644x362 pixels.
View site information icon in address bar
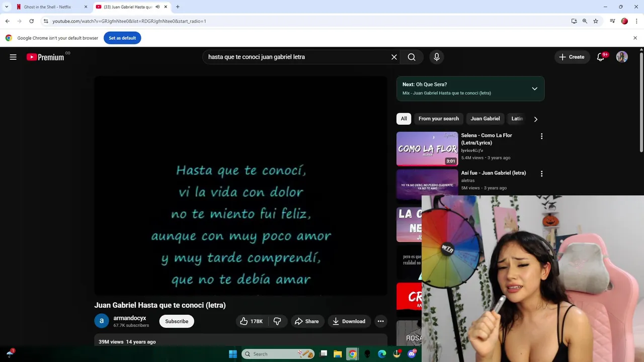[x=46, y=21]
